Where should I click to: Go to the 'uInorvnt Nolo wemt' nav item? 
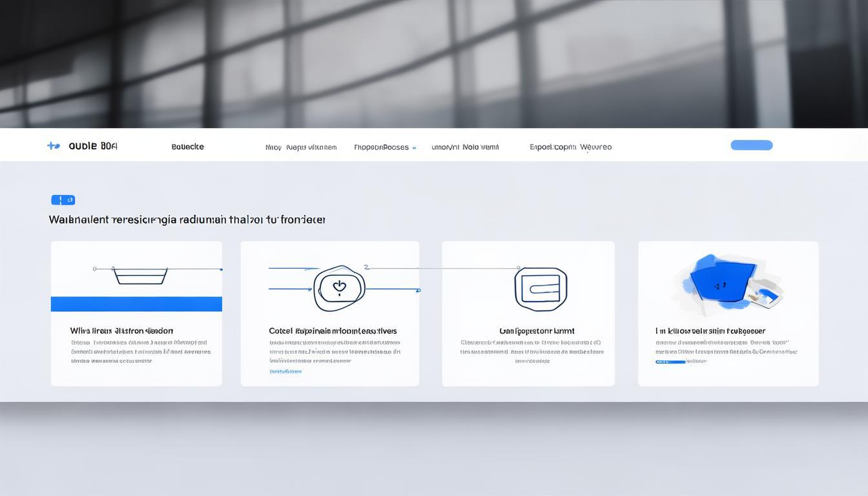point(465,147)
